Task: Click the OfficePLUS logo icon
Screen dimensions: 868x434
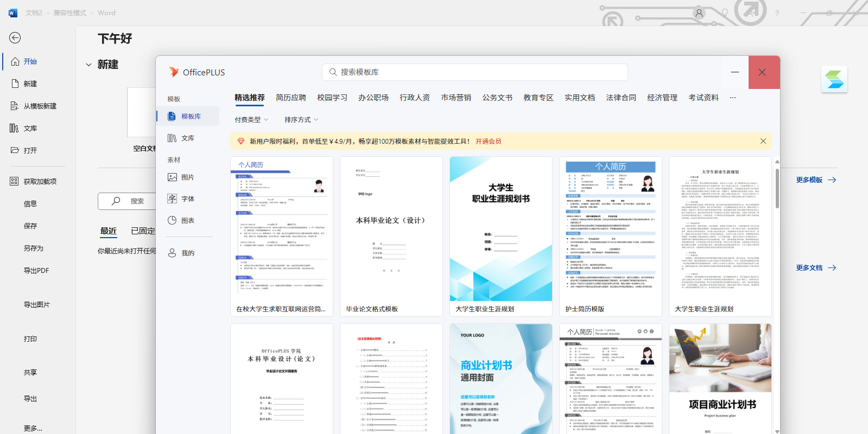Action: tap(174, 72)
